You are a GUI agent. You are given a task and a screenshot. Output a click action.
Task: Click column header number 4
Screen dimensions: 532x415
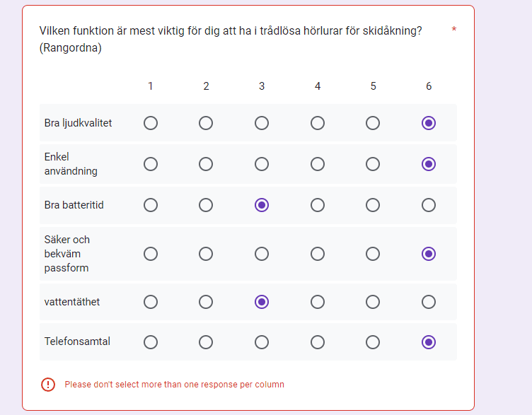pyautogui.click(x=318, y=86)
